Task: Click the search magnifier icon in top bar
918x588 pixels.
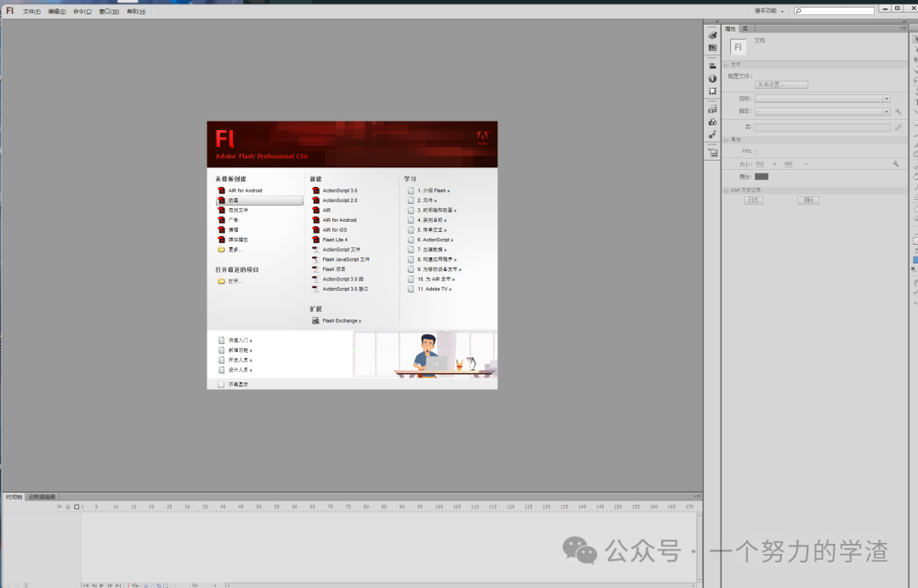Action: click(x=798, y=11)
